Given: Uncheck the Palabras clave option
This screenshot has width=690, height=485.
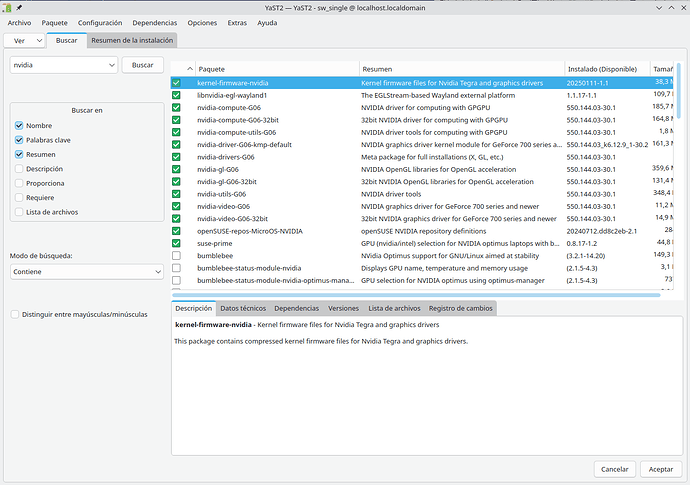Looking at the screenshot, I should pos(20,140).
